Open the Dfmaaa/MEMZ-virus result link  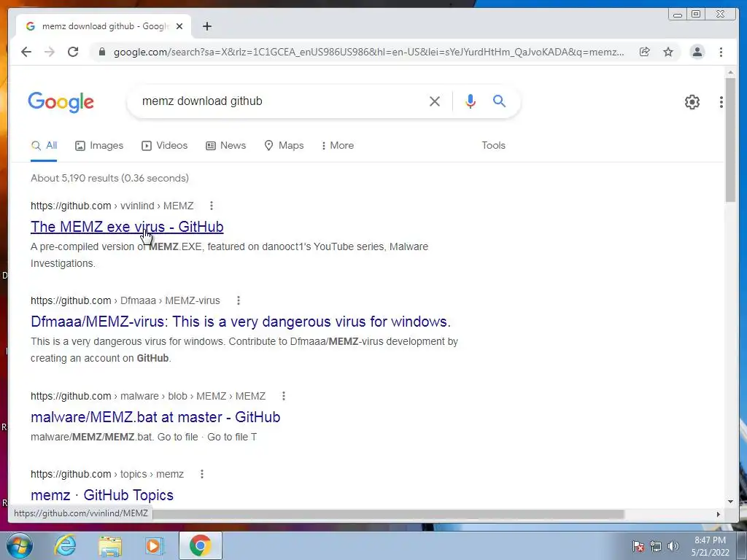(x=241, y=322)
